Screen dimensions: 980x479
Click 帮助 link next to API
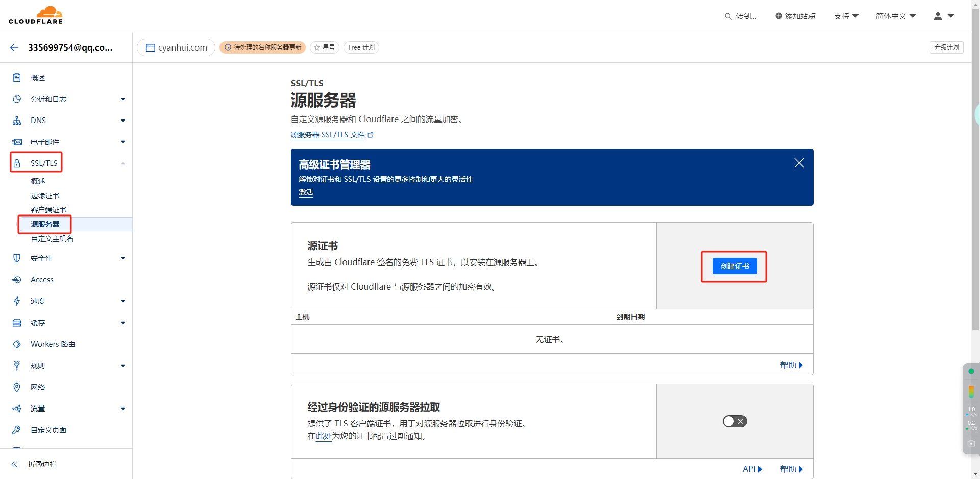[x=792, y=469]
